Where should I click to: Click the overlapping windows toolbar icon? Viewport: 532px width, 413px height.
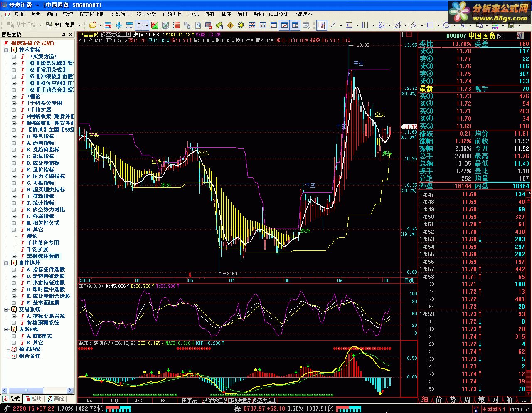click(x=187, y=25)
